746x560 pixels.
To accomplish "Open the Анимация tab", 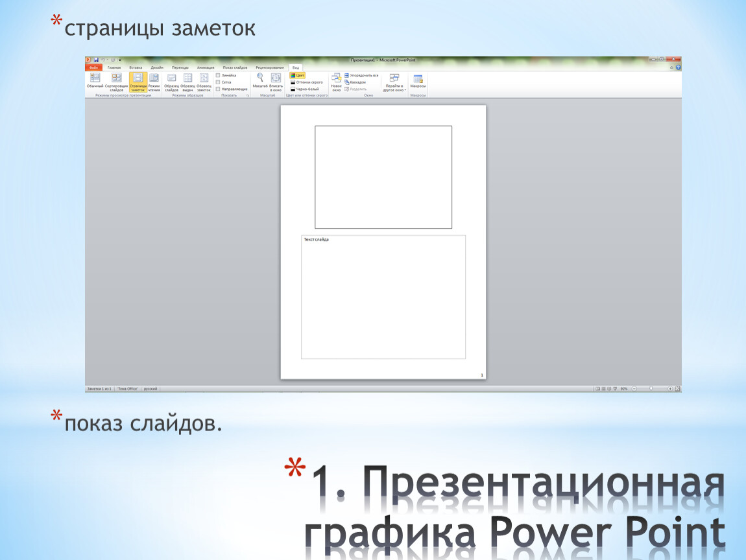I will (x=206, y=67).
